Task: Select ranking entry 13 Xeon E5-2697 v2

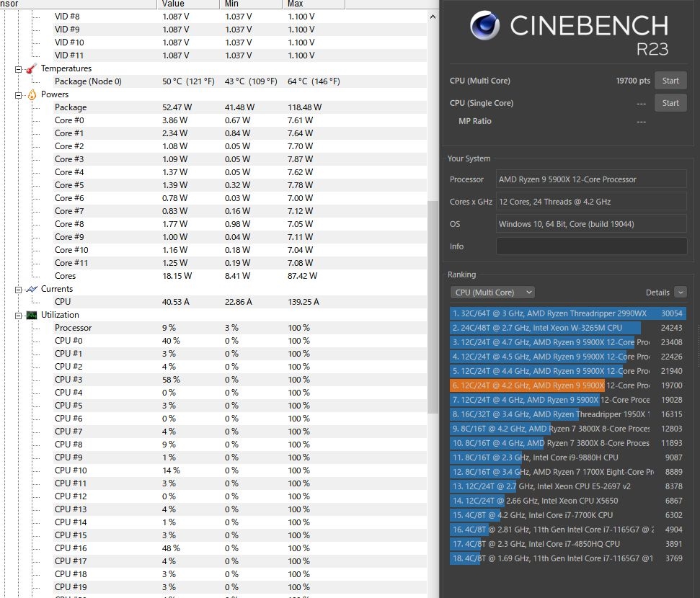Action: tap(568, 486)
